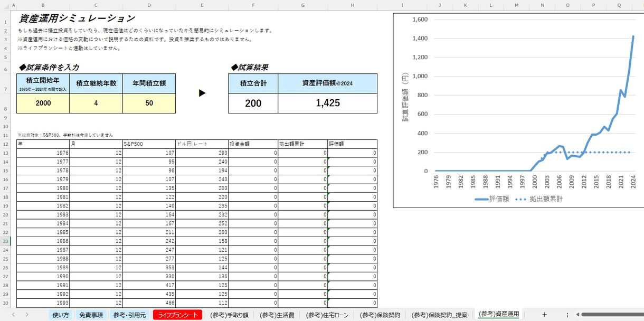
Task: Open the (参考)保険契約_提案 sheet tab
Action: (x=439, y=315)
